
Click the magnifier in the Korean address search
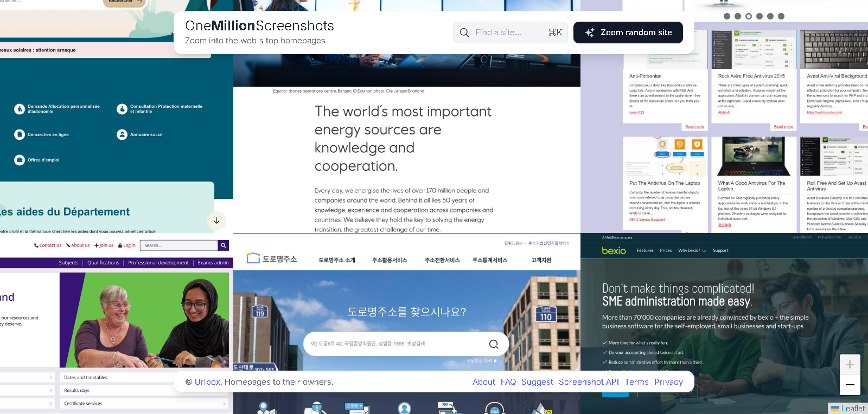tap(494, 344)
